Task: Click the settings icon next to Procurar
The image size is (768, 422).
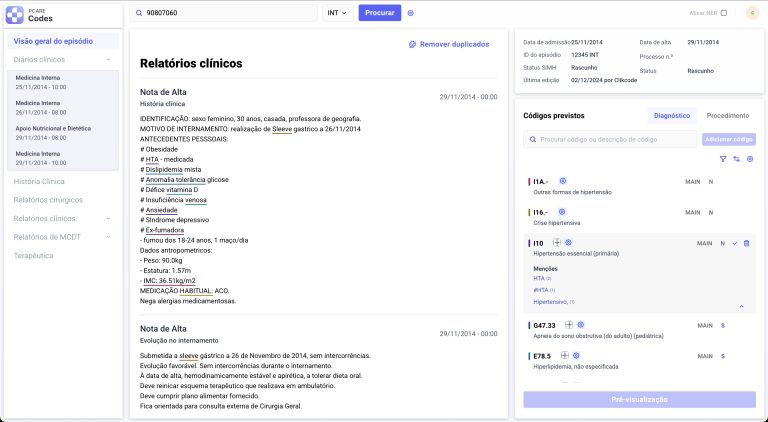Action: [x=411, y=13]
